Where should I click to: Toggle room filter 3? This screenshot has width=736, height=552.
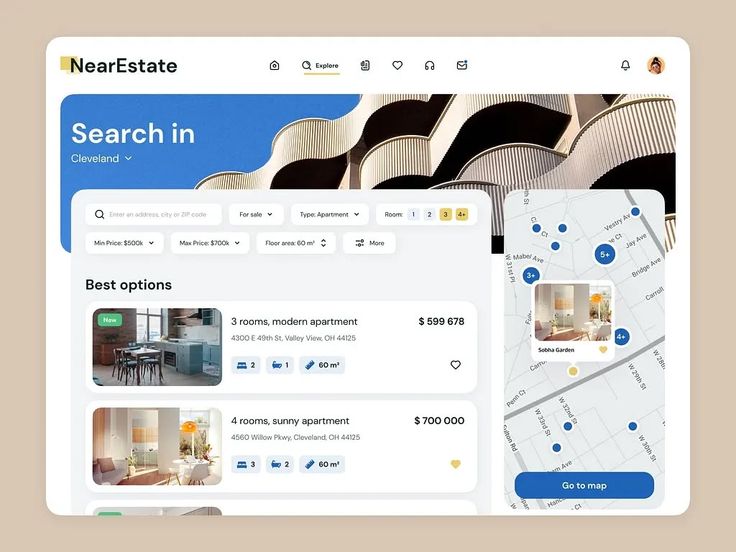pos(445,215)
